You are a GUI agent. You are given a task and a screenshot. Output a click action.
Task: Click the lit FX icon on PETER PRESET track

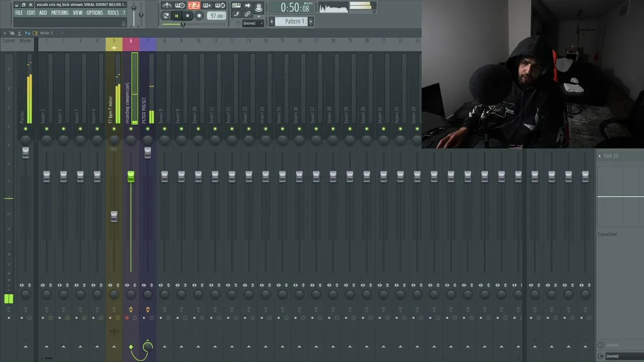pos(147,310)
